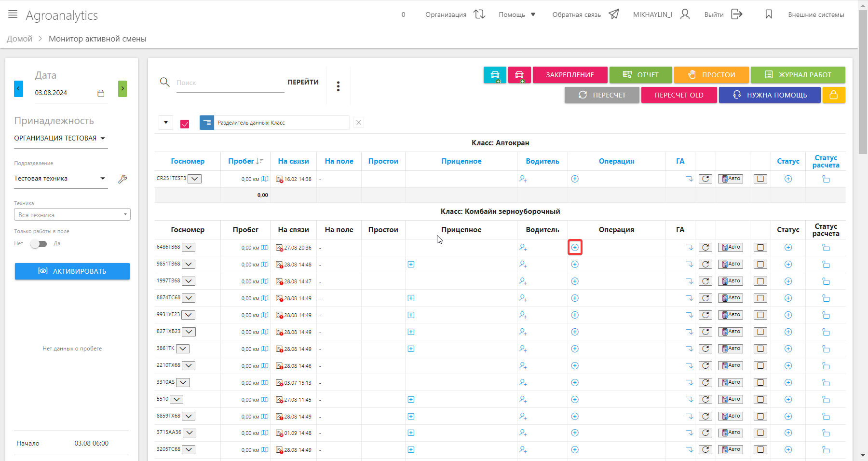Uncheck the pink checkbox near data separator
The width and height of the screenshot is (868, 461).
pos(185,124)
